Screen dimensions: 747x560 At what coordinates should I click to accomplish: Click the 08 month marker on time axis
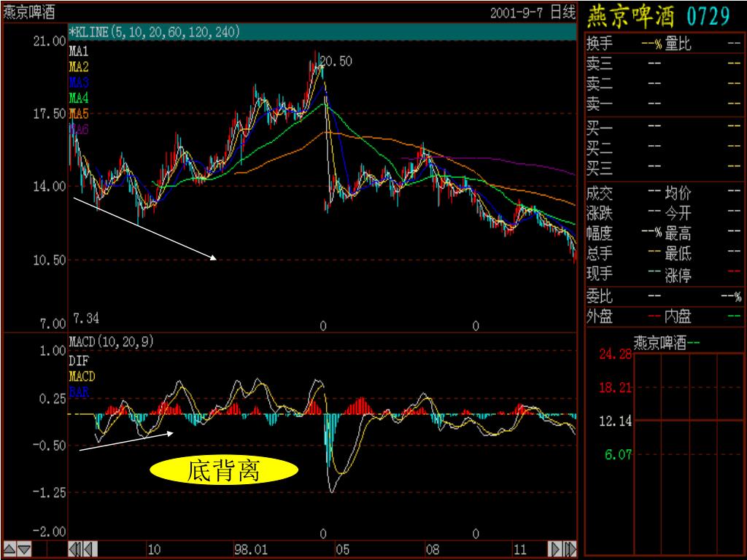[433, 550]
